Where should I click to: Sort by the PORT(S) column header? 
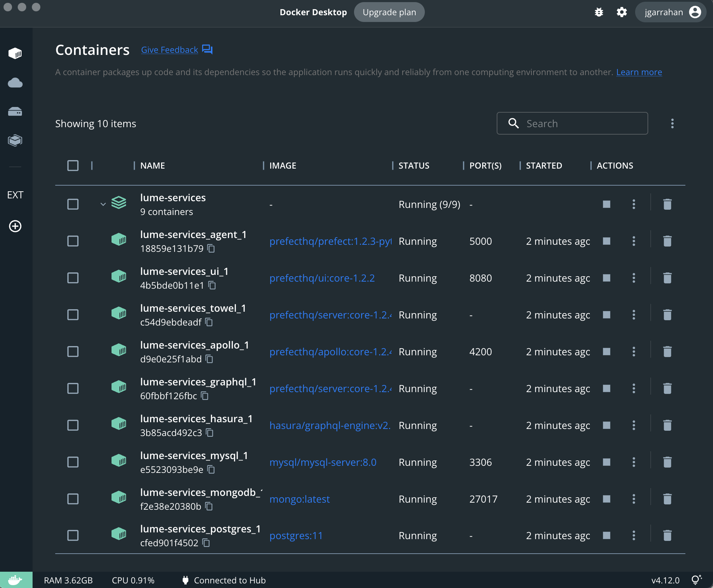(x=485, y=165)
